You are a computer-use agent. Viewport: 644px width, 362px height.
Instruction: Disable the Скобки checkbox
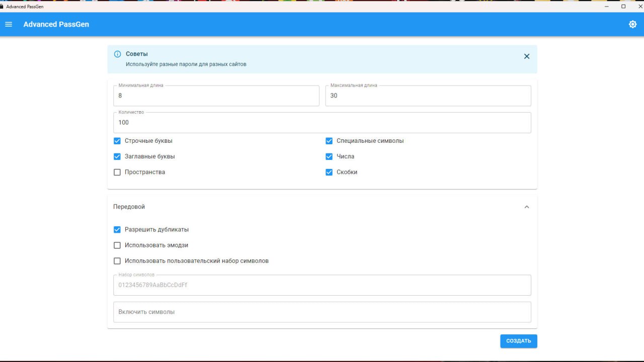tap(329, 172)
